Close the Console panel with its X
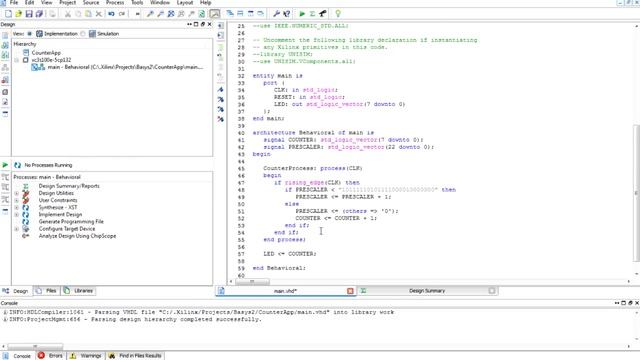This screenshot has width=640, height=360. pyautogui.click(x=637, y=303)
